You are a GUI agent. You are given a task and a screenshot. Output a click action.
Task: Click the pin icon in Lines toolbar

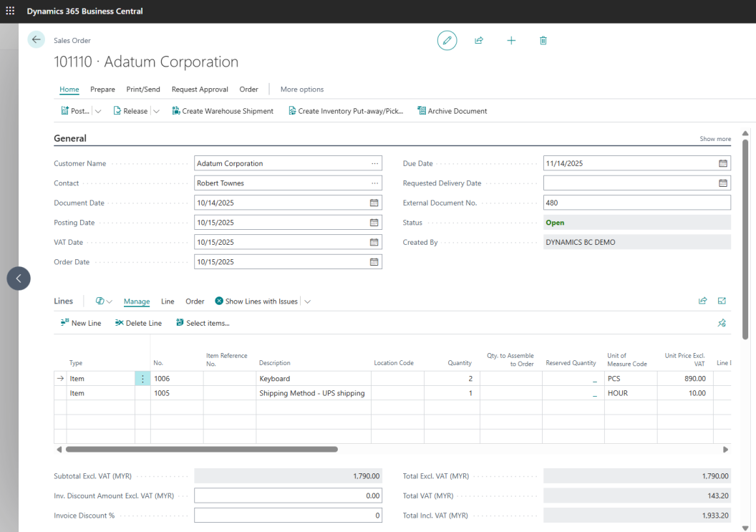(x=722, y=323)
